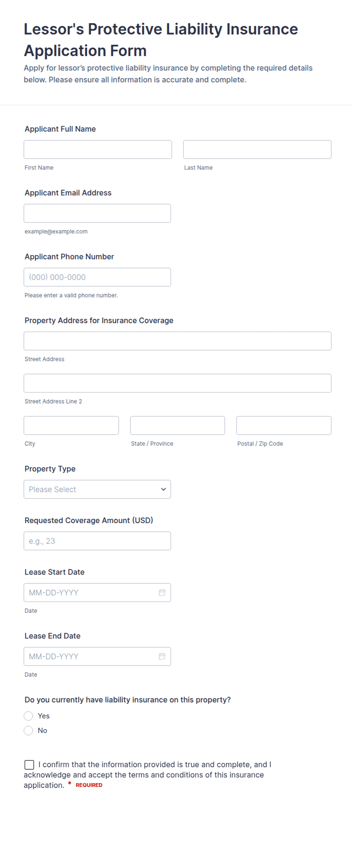
Task: Open Lease Start Date calendar icon
Action: [x=162, y=592]
